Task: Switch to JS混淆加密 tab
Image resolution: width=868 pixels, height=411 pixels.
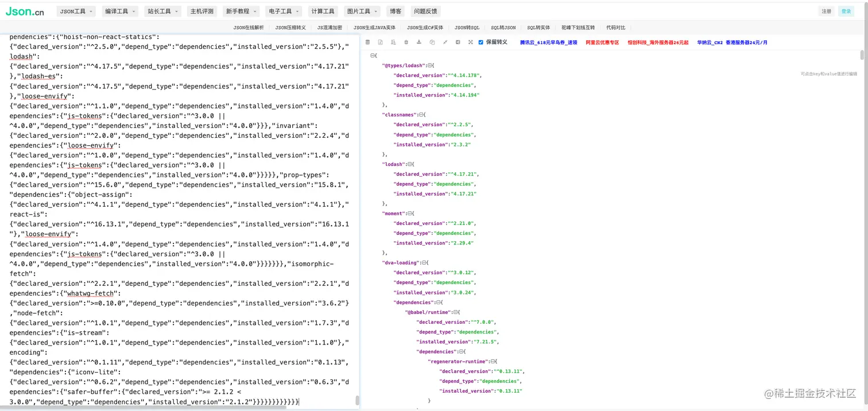Action: [330, 28]
